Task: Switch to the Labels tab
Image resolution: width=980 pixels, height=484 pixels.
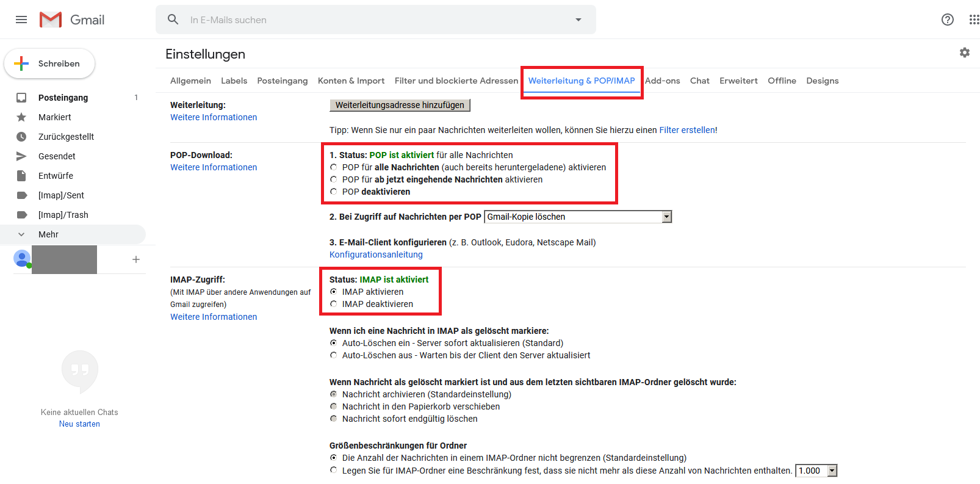Action: 234,81
